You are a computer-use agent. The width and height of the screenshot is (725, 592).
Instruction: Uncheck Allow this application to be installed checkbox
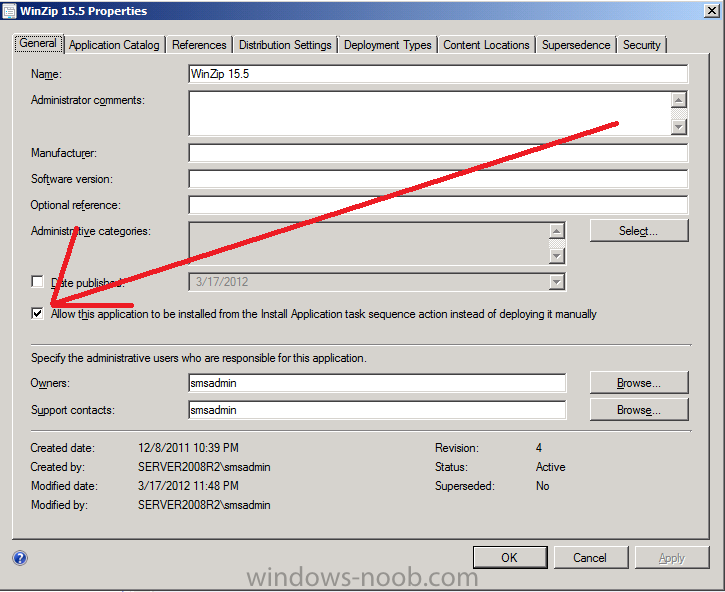37,314
